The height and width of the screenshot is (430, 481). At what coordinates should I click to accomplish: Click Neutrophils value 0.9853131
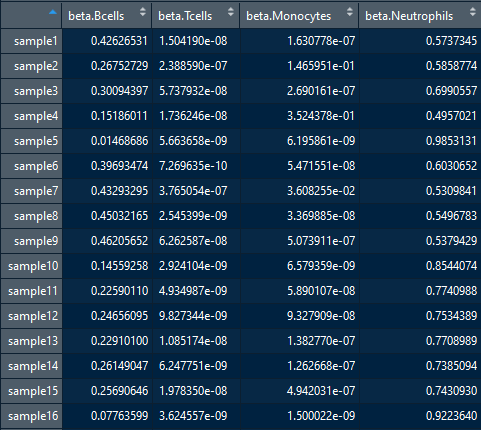point(451,141)
